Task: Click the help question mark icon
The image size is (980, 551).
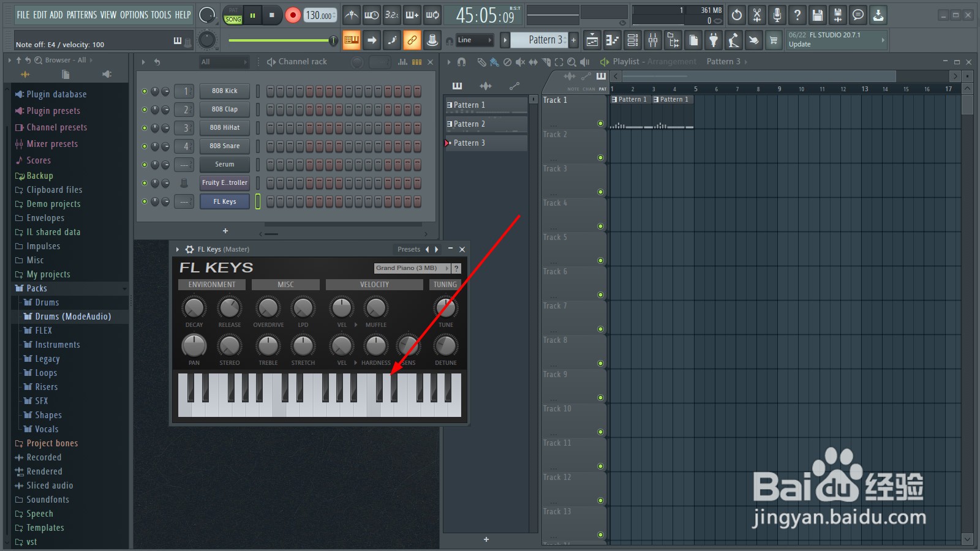Action: (x=797, y=15)
